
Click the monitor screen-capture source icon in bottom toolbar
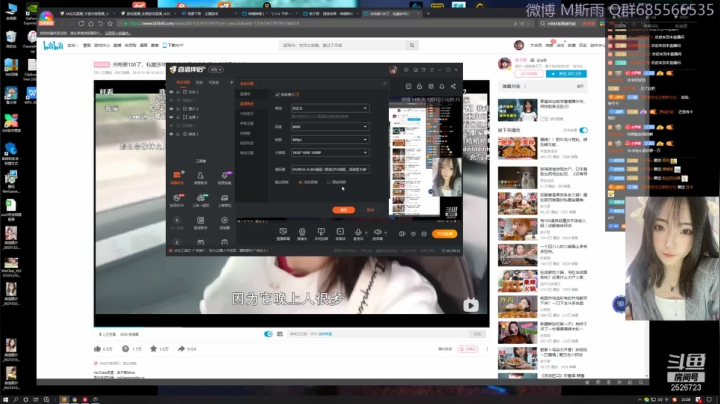[283, 232]
